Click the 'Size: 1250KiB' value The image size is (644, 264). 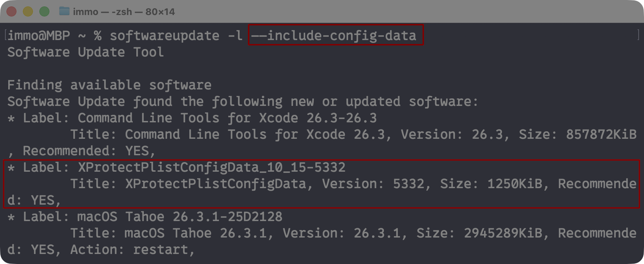[x=491, y=184]
